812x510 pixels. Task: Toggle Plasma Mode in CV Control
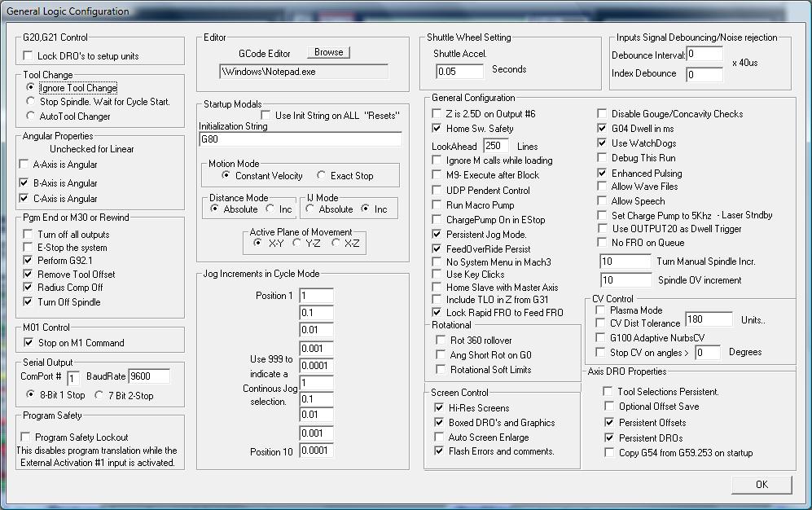(601, 310)
